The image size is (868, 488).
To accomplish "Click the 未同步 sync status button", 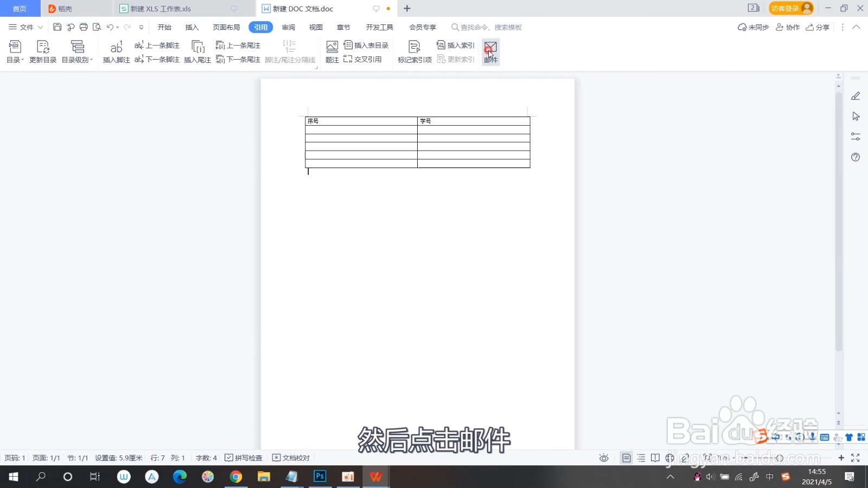I will [753, 27].
